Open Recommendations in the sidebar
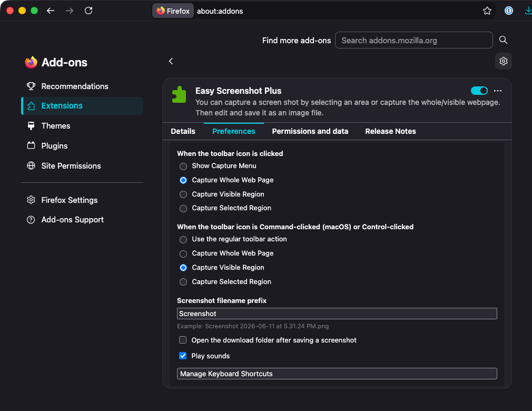532x411 pixels. pyautogui.click(x=82, y=86)
